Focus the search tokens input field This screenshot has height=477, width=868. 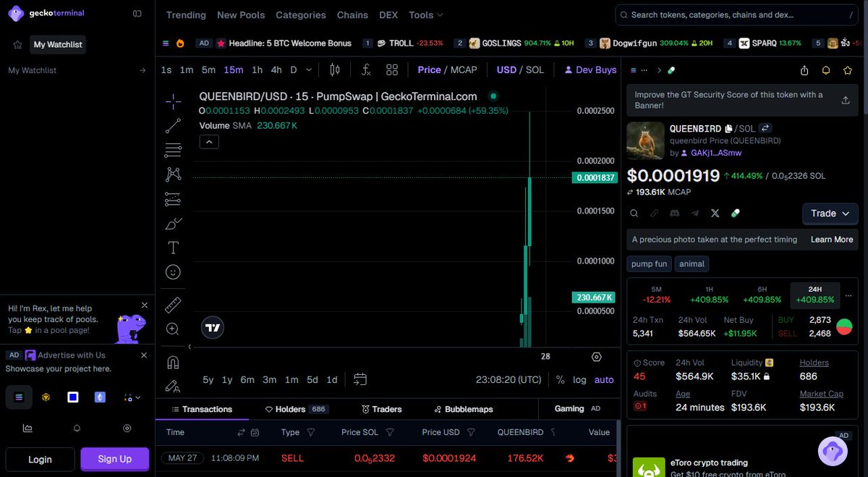tap(737, 14)
